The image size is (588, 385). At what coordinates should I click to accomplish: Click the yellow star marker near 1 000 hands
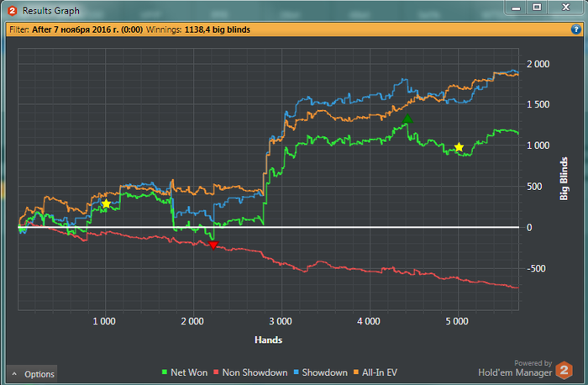pyautogui.click(x=106, y=203)
